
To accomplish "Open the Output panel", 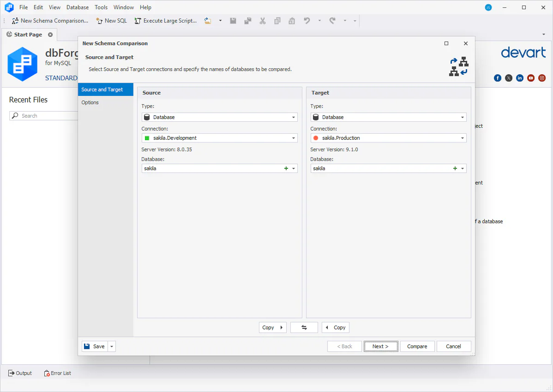I will click(x=20, y=373).
